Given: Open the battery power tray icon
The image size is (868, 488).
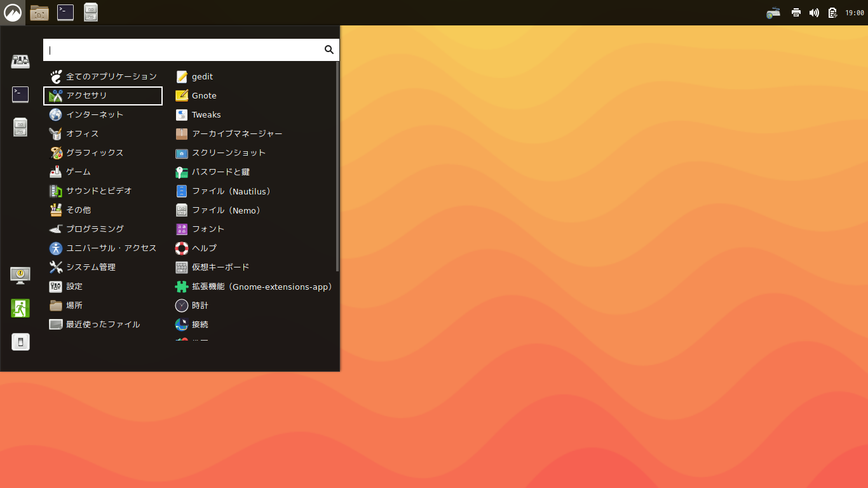Looking at the screenshot, I should 832,13.
